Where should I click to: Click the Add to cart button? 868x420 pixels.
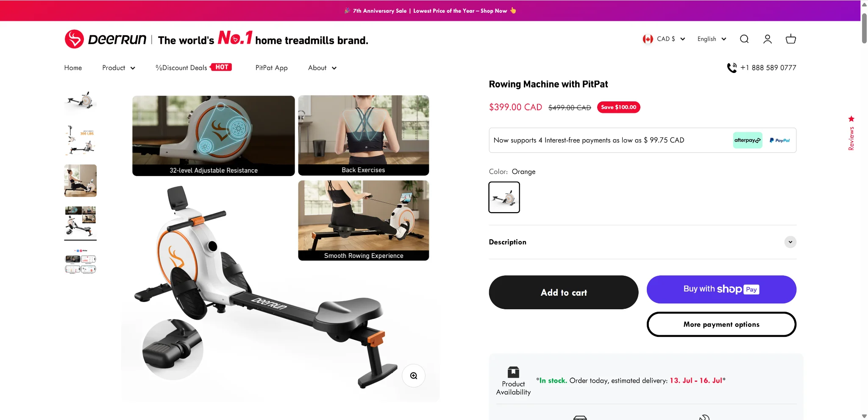[564, 292]
